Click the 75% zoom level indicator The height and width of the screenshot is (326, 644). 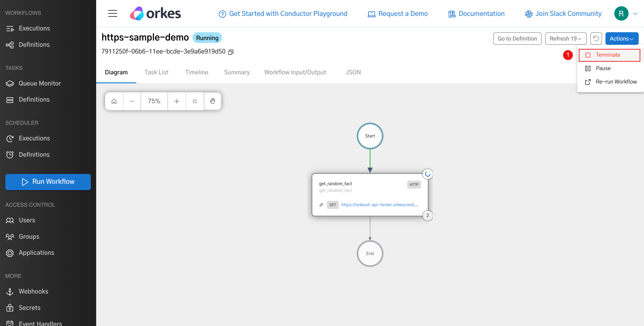tap(154, 101)
